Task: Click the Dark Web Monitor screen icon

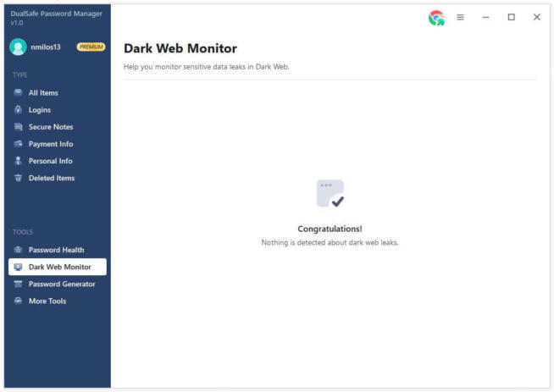Action: 18,267
